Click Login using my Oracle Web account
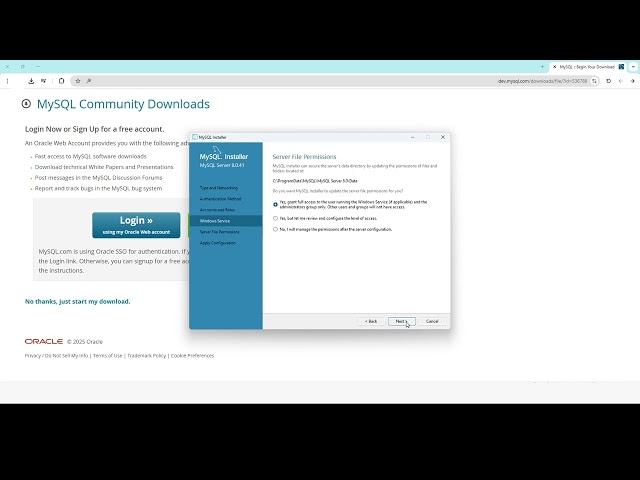 (x=136, y=225)
